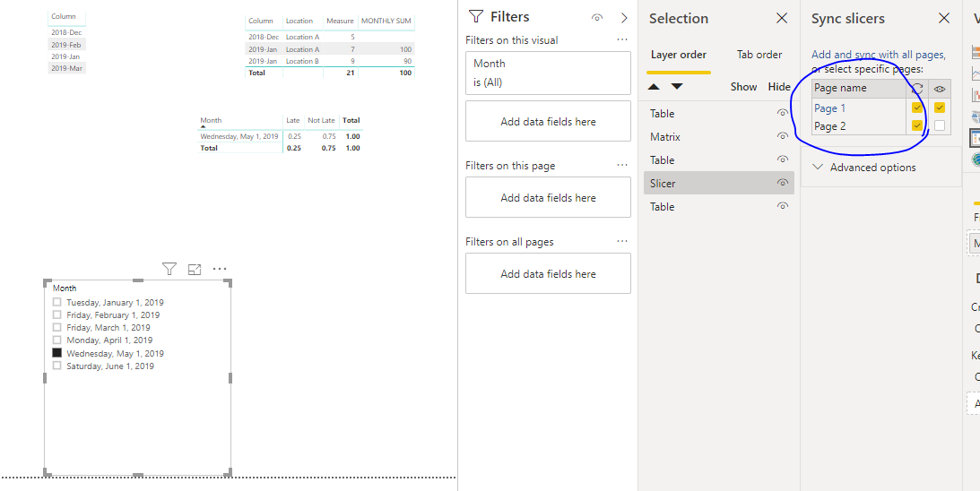Close the Selection pane
The width and height of the screenshot is (980, 491).
(781, 18)
